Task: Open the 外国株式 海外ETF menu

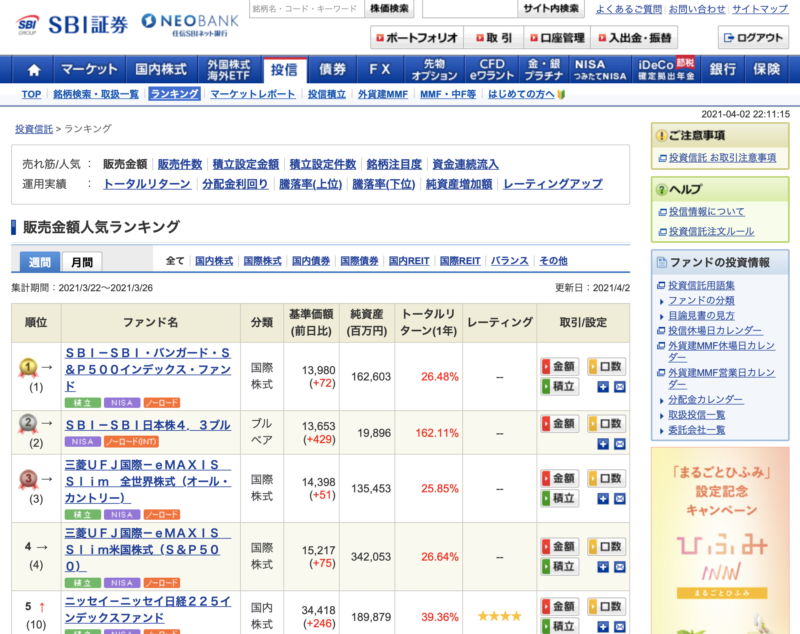Action: 229,69
